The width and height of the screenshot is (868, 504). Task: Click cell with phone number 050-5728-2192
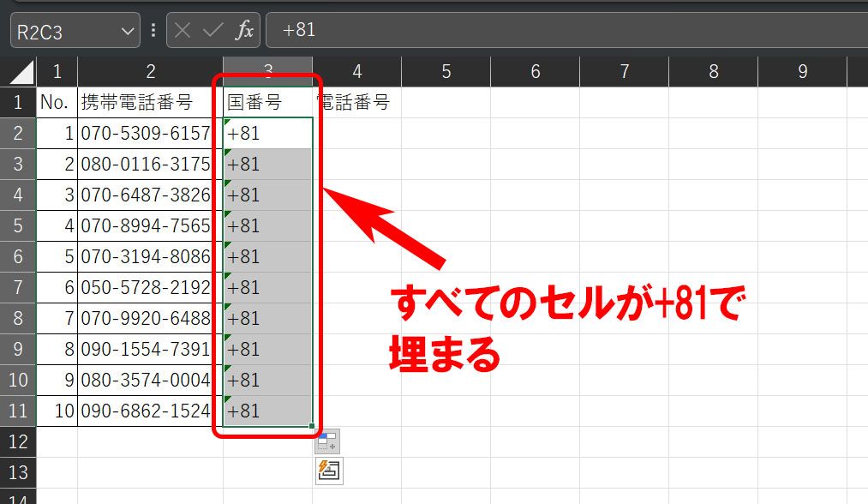click(151, 287)
